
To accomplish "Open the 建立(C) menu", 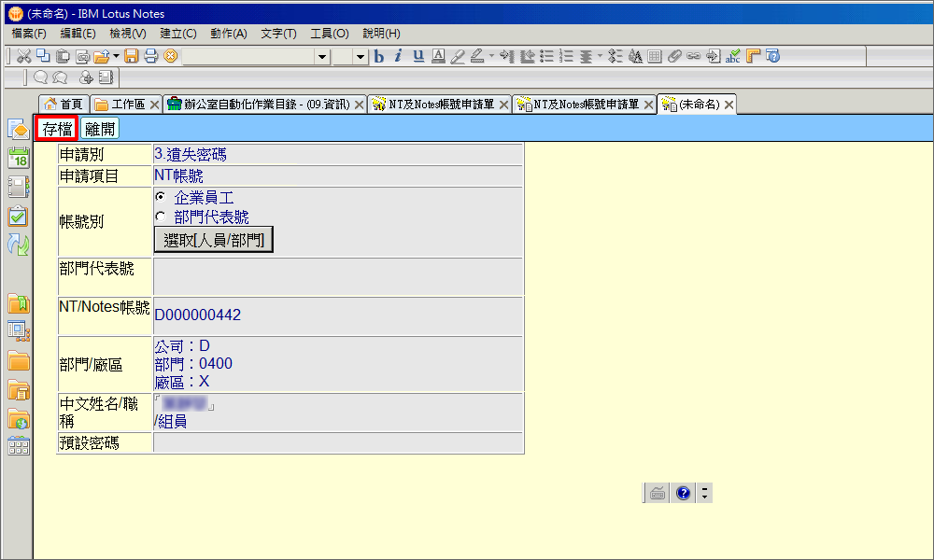I will pos(178,34).
